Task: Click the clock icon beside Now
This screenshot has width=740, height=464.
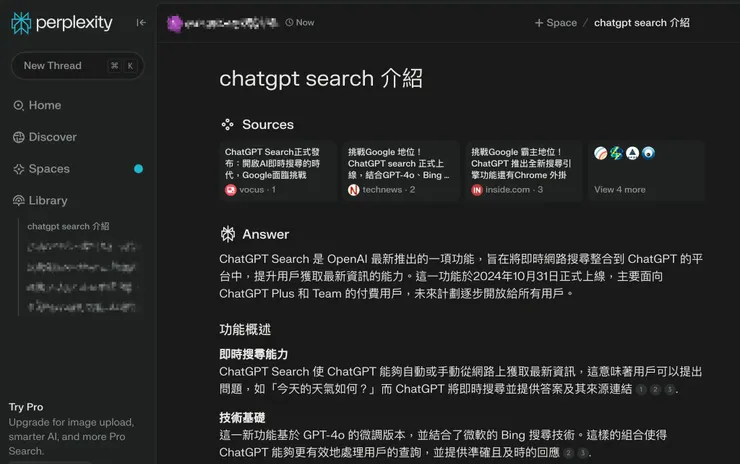Action: pos(289,22)
